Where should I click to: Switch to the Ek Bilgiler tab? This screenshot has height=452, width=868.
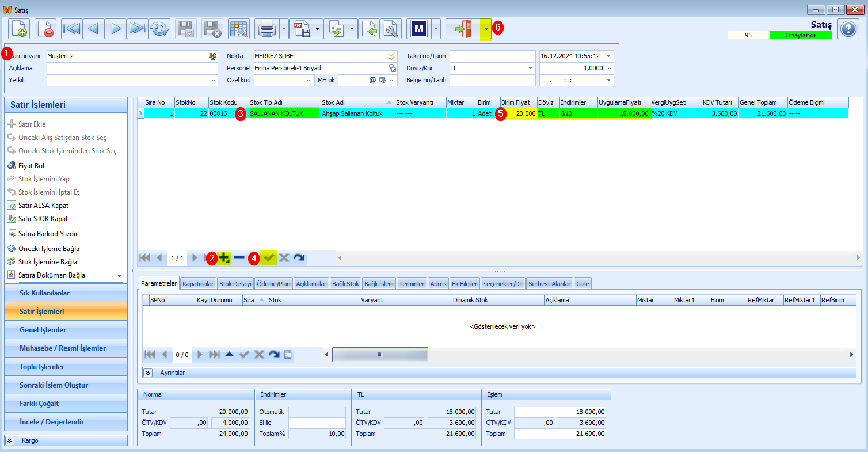(x=465, y=283)
